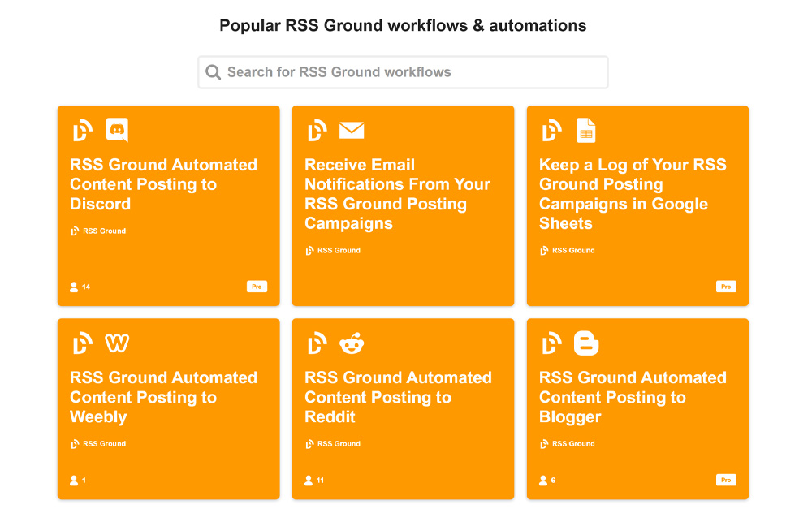
Task: Click the Blogger icon
Action: pos(586,343)
